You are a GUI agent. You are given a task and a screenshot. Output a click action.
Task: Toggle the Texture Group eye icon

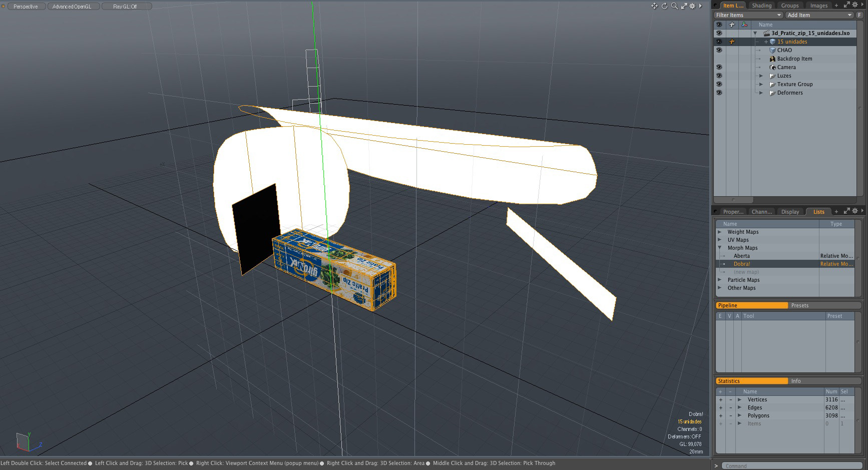click(719, 84)
